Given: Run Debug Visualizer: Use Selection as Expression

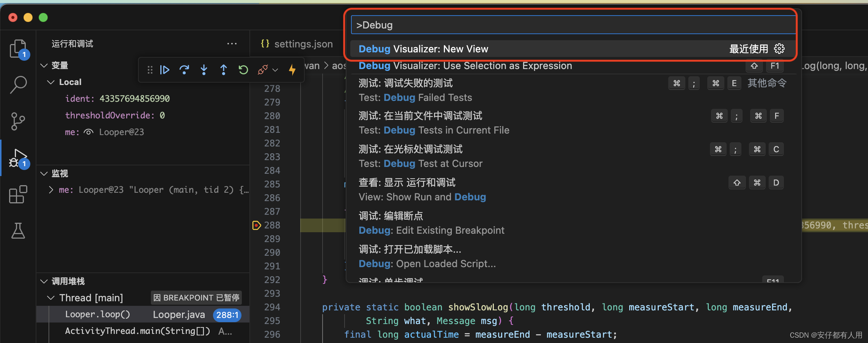Looking at the screenshot, I should click(573, 66).
